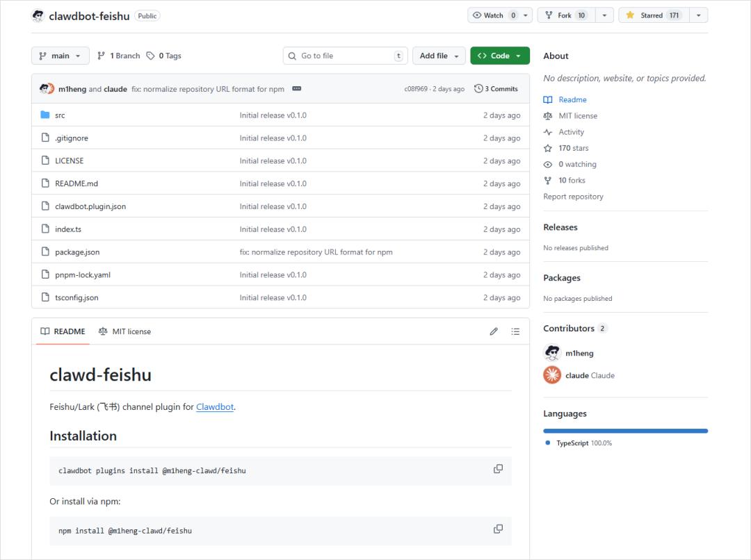Toggle Watch on this repository
Screen dimensions: 751x560
[x=494, y=15]
